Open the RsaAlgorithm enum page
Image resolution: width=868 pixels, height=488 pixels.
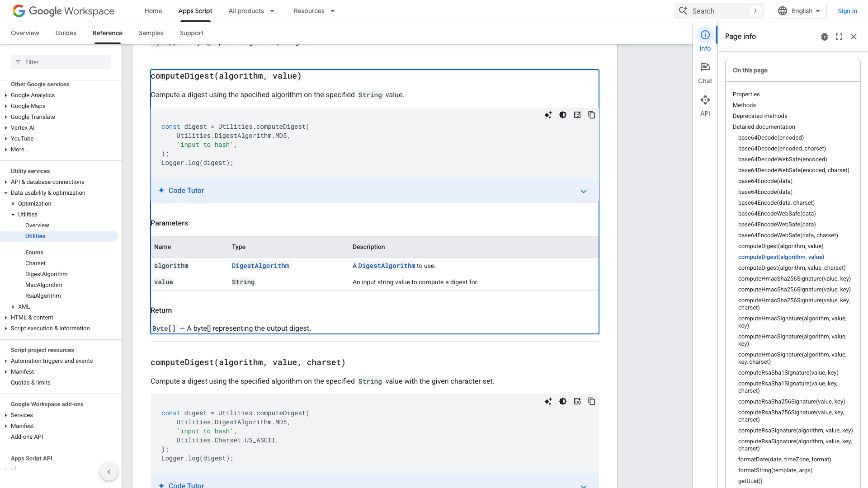pyautogui.click(x=43, y=296)
